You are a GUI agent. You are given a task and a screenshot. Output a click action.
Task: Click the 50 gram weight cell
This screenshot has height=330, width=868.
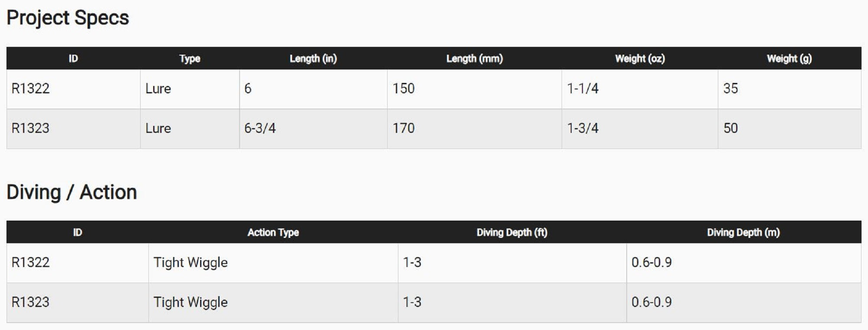click(x=730, y=128)
